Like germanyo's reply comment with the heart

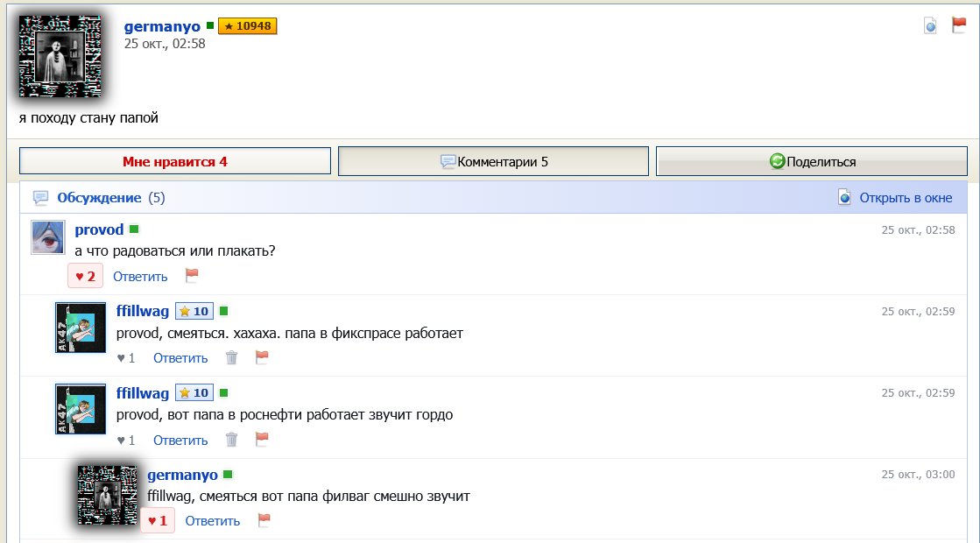(158, 520)
